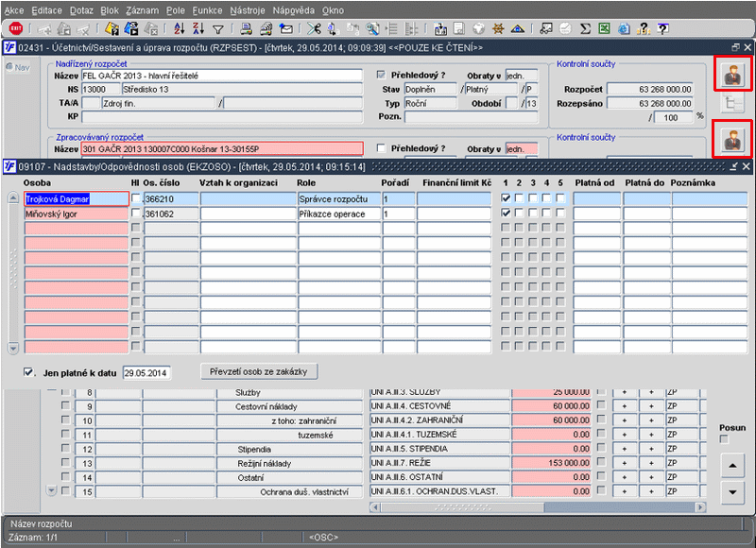The width and height of the screenshot is (756, 548).
Task: Click the filter funnel toolbar icon
Action: (x=218, y=29)
